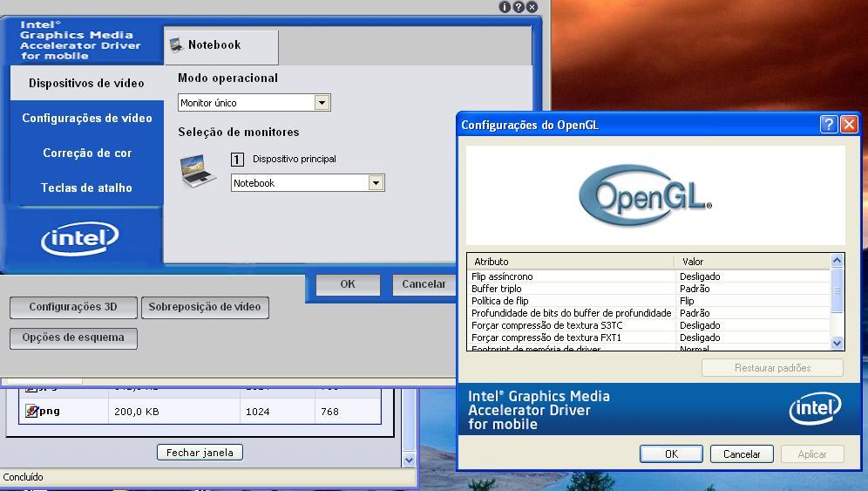The image size is (868, 491).
Task: Click the Flip value of Política de flip
Action: tap(687, 301)
